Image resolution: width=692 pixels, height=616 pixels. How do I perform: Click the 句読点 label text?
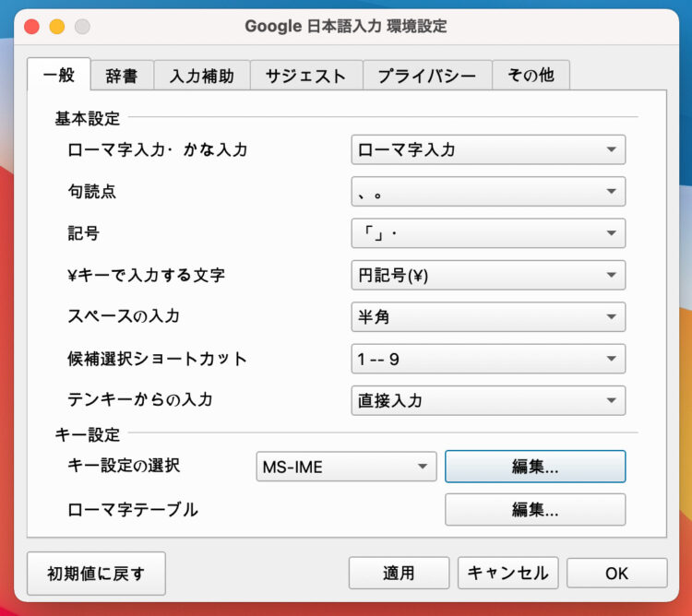click(91, 192)
